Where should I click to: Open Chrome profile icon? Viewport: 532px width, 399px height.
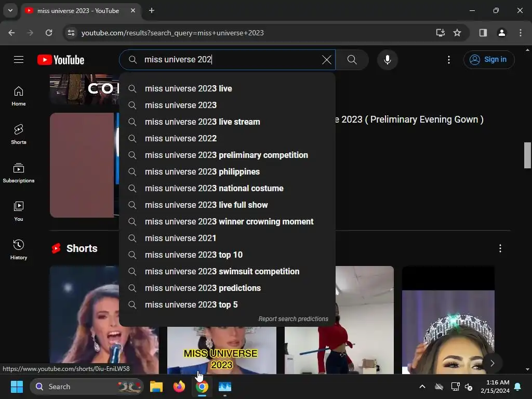501,33
